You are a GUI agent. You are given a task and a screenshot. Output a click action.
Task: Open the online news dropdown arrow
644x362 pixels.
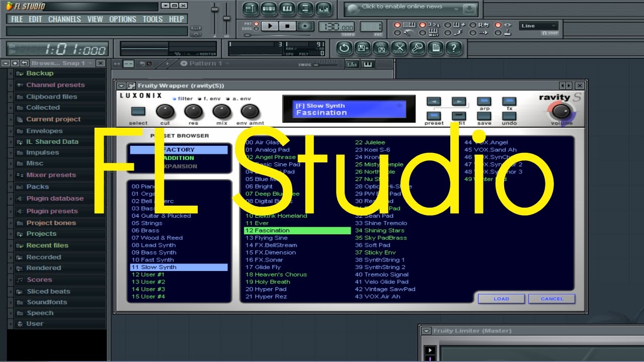click(456, 9)
